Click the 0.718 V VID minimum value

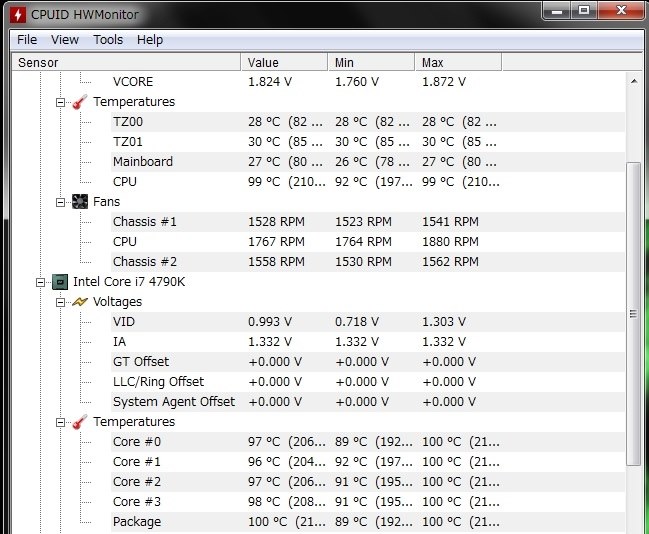point(357,322)
